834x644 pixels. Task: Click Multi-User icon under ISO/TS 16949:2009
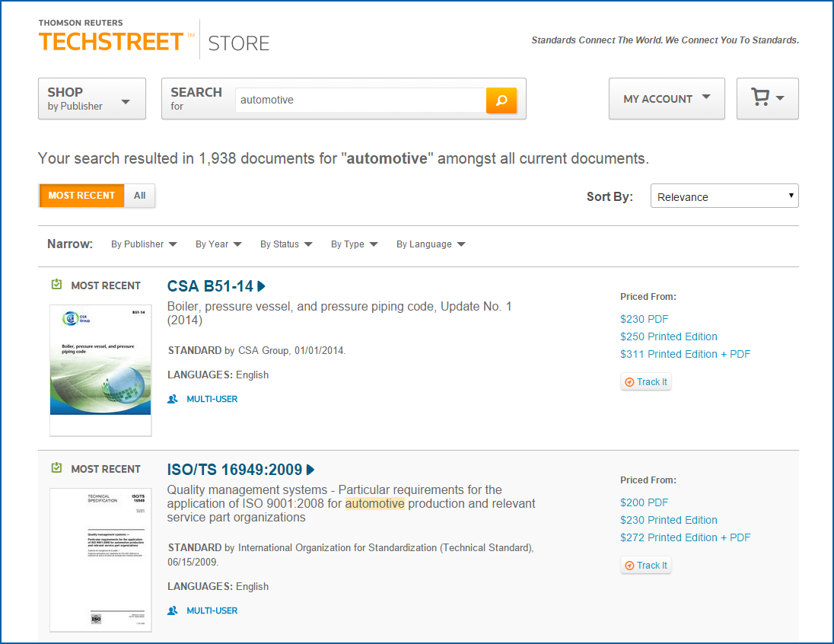coord(173,611)
